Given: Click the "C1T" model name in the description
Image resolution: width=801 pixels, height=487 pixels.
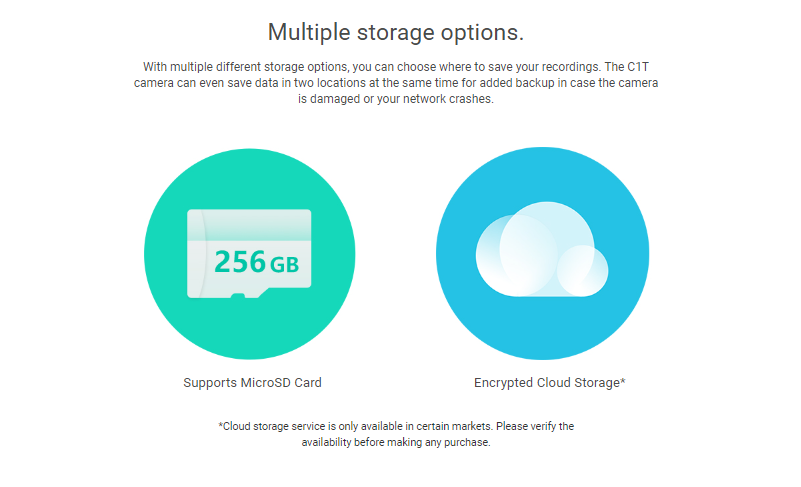Looking at the screenshot, I should 638,67.
